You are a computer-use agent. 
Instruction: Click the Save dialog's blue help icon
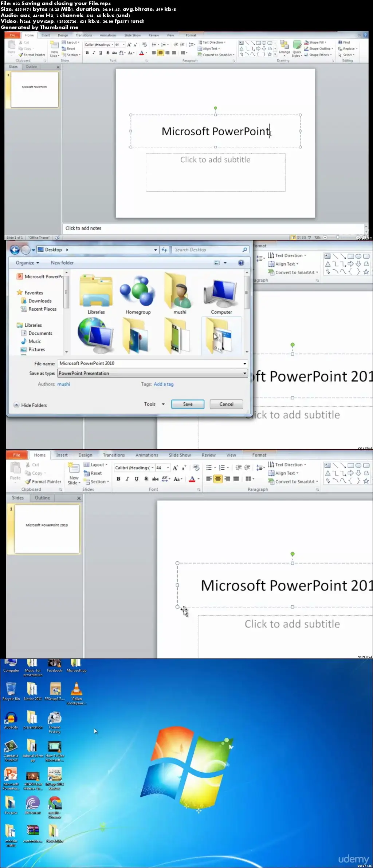241,263
